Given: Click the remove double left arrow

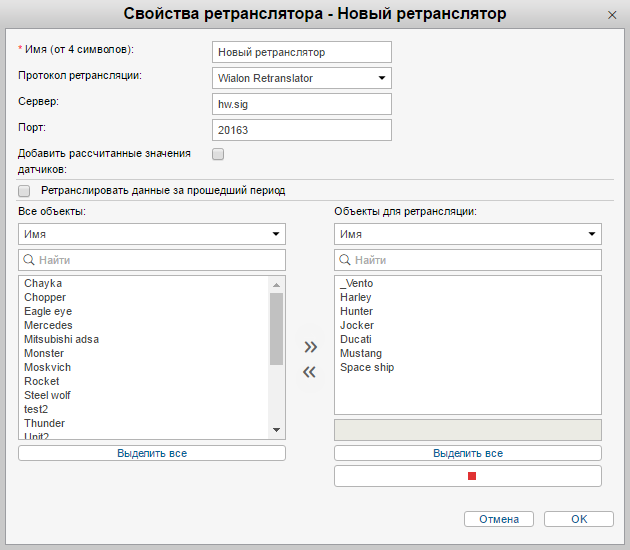Looking at the screenshot, I should [310, 372].
